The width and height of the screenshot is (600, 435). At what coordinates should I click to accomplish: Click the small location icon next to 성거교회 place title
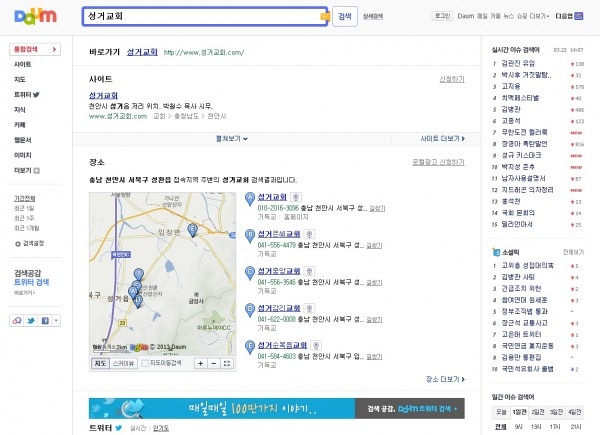coord(295,197)
